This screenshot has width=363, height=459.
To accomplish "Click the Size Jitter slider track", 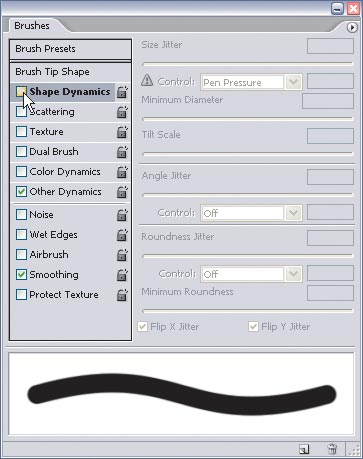I will pos(247,64).
